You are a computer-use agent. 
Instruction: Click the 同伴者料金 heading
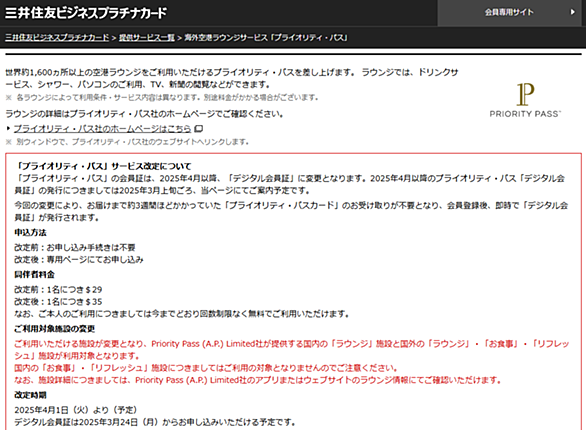coord(34,275)
